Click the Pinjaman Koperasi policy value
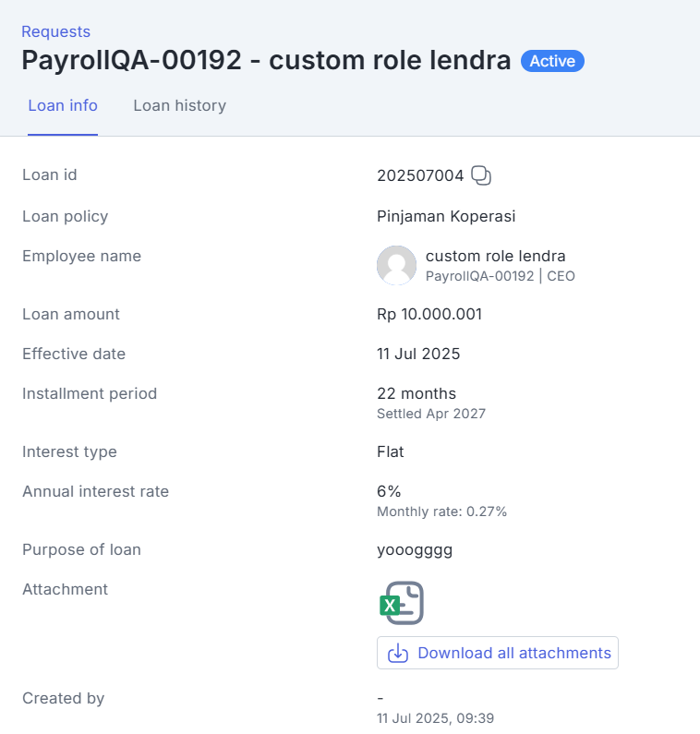 click(x=446, y=216)
